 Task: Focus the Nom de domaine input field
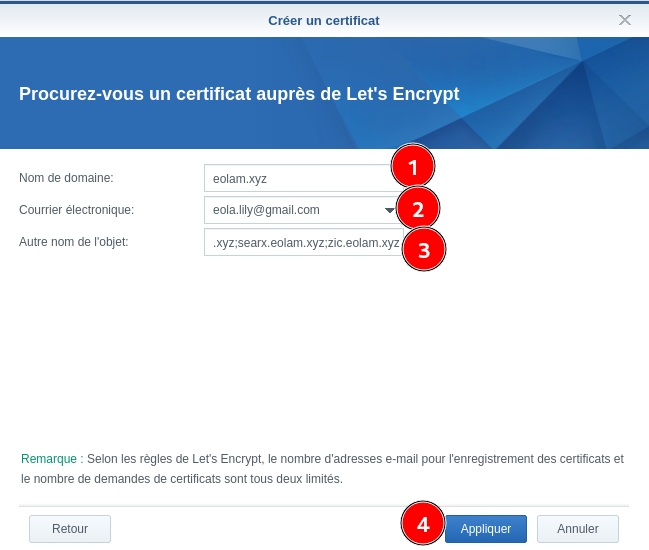pos(295,178)
